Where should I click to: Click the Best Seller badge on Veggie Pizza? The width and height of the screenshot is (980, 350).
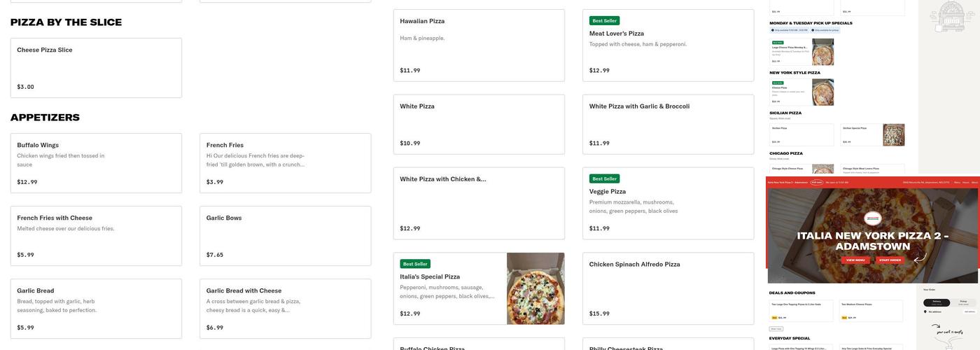coord(604,178)
